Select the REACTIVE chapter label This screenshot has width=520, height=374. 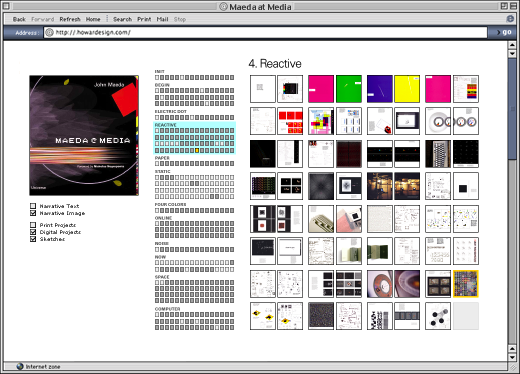(165, 125)
